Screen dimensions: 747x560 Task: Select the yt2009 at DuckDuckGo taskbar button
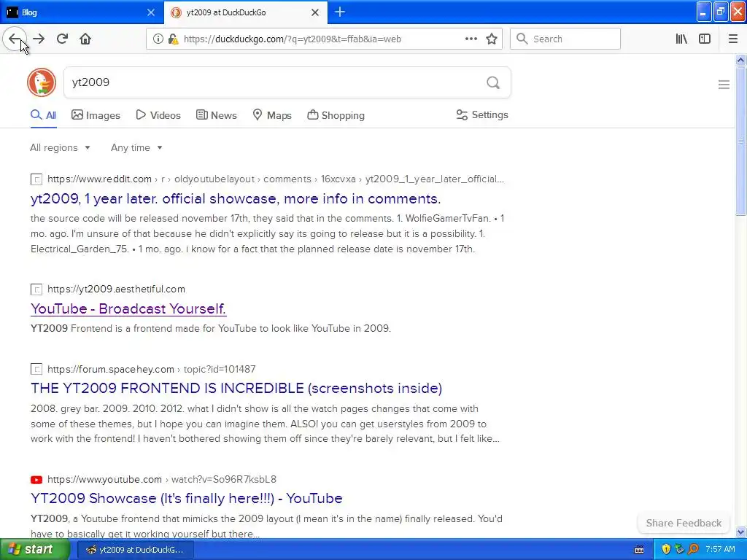(135, 550)
